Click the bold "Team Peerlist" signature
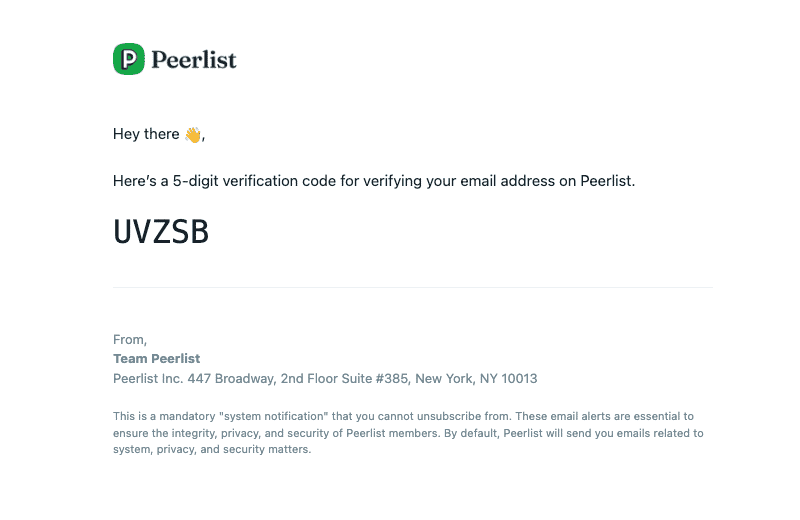The image size is (800, 520). point(157,359)
